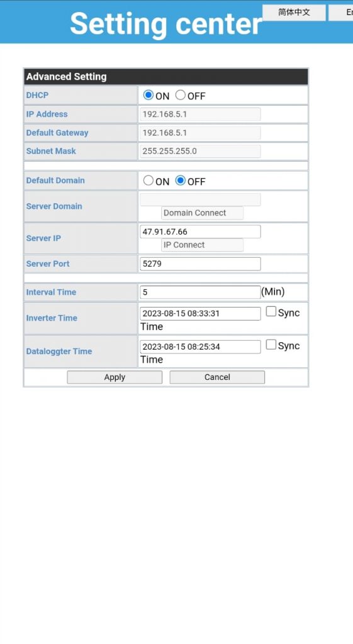The width and height of the screenshot is (353, 644).
Task: Select DHCP ON radio button
Action: pyautogui.click(x=148, y=96)
